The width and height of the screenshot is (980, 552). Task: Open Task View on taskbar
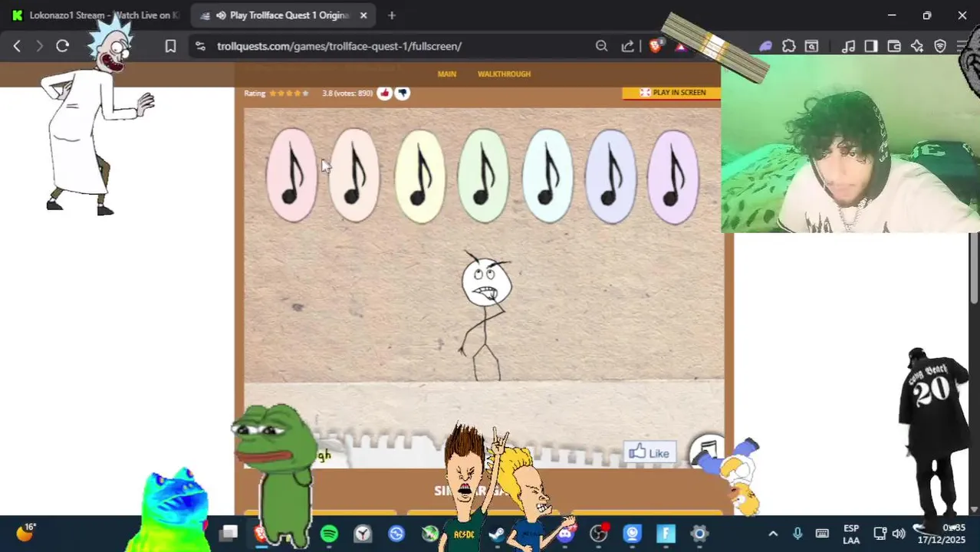(229, 534)
